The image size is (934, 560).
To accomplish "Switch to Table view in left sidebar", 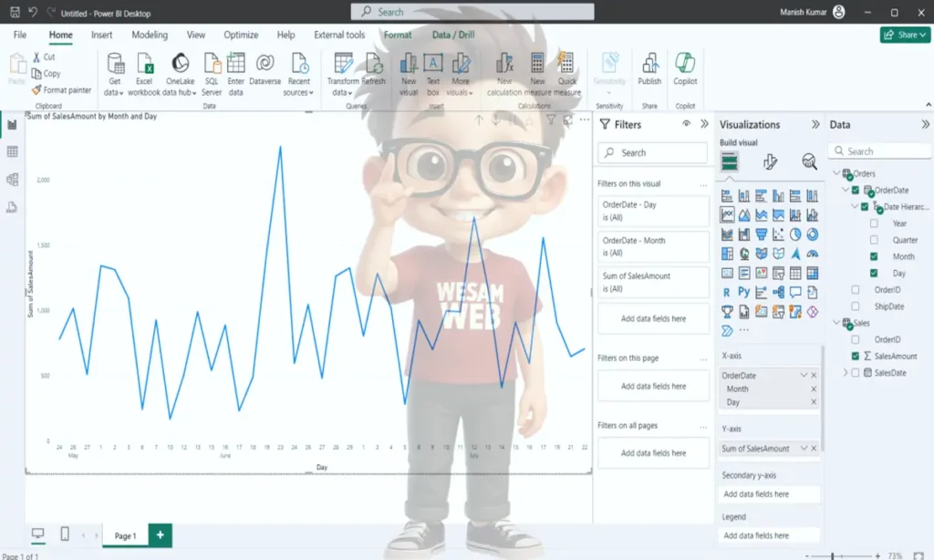I will (x=13, y=152).
